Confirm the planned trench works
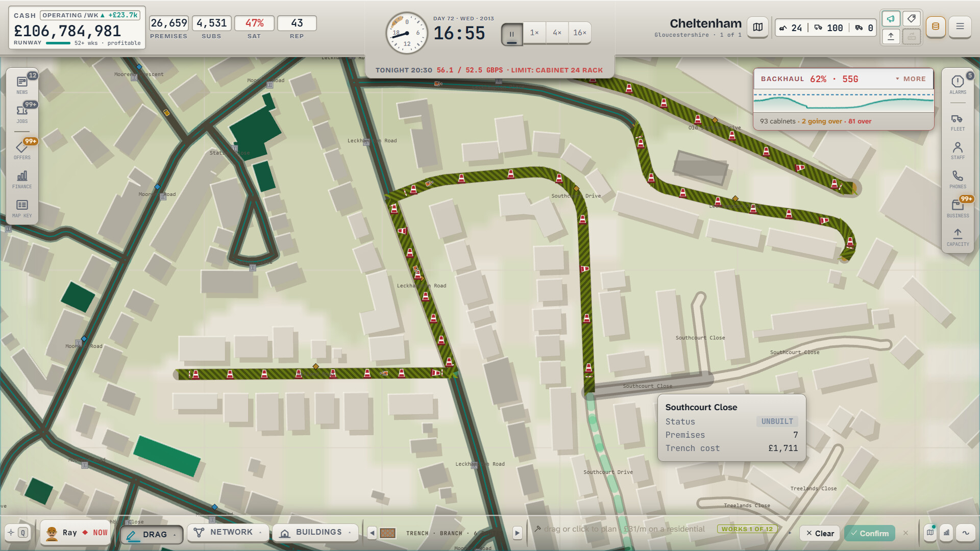The image size is (980, 551). coord(870,533)
